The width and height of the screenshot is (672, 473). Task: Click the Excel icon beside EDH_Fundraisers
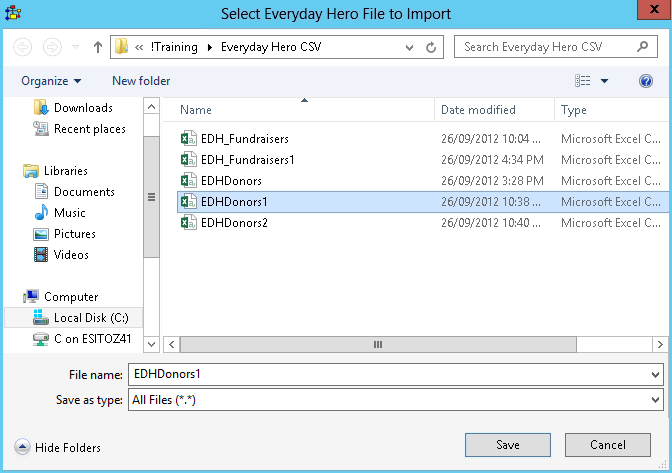tap(189, 138)
